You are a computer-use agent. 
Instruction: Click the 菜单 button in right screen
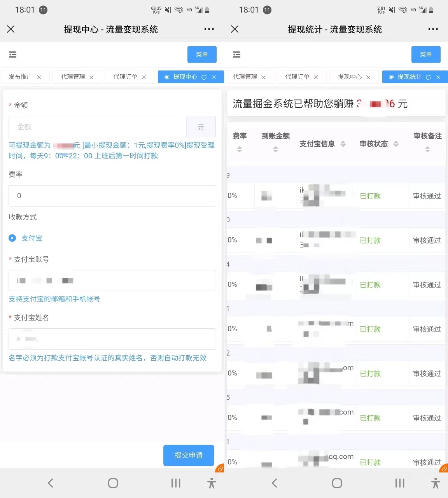coord(426,54)
